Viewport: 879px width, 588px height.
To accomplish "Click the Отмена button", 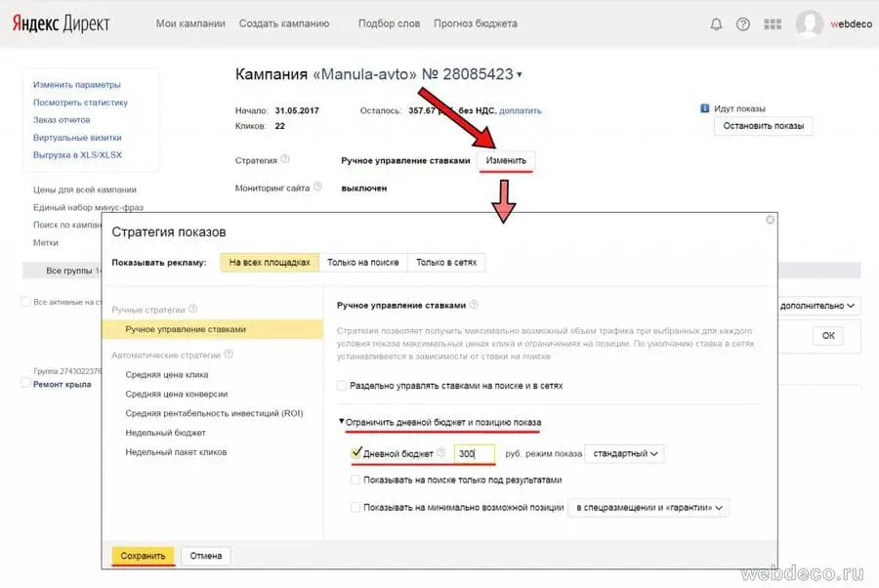I will click(206, 556).
